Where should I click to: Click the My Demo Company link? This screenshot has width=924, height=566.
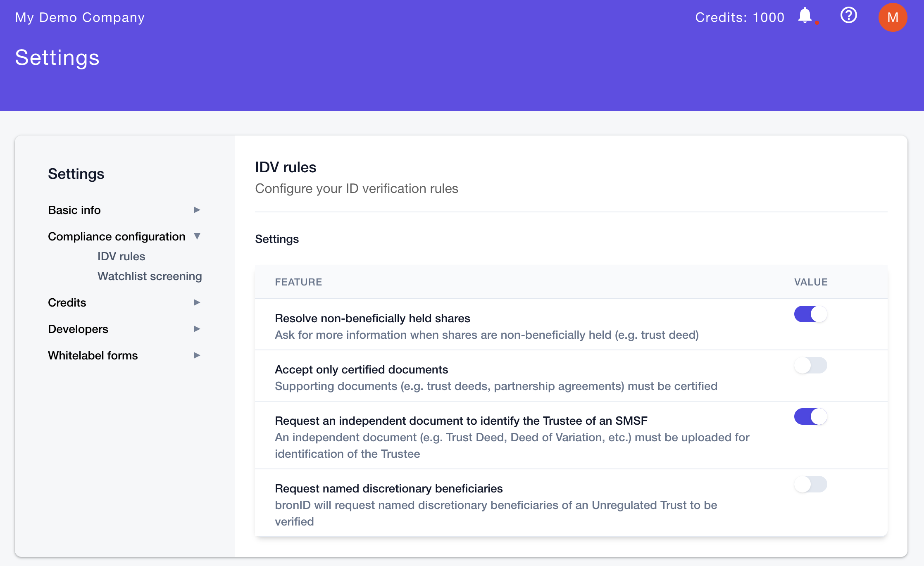click(x=80, y=17)
